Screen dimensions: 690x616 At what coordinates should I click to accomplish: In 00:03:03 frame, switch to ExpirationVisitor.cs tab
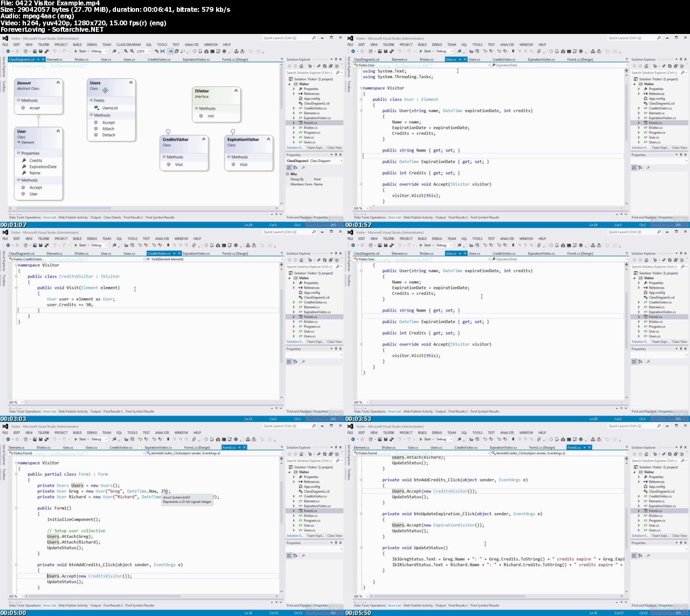(196, 253)
